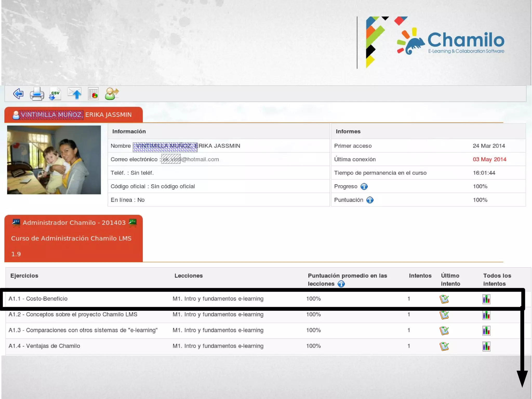
Task: Open the last attempt for A1.1 Costo-Beneficio
Action: pyautogui.click(x=444, y=299)
